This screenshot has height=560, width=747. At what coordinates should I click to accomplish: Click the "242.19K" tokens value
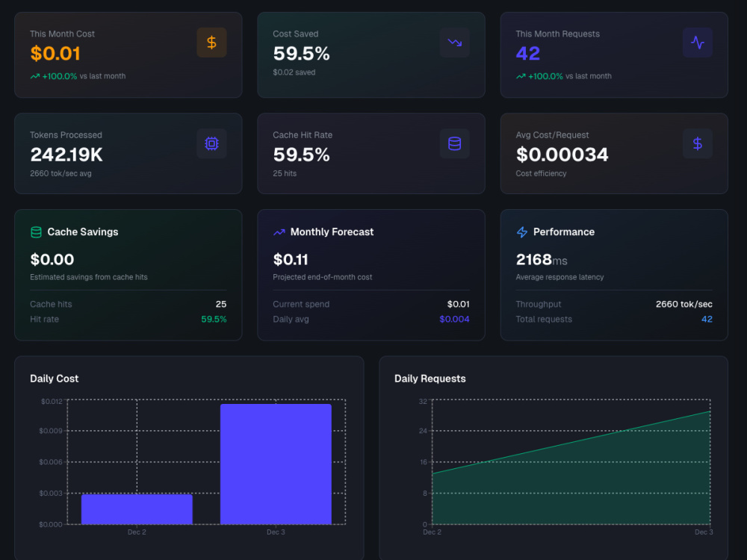pyautogui.click(x=66, y=155)
